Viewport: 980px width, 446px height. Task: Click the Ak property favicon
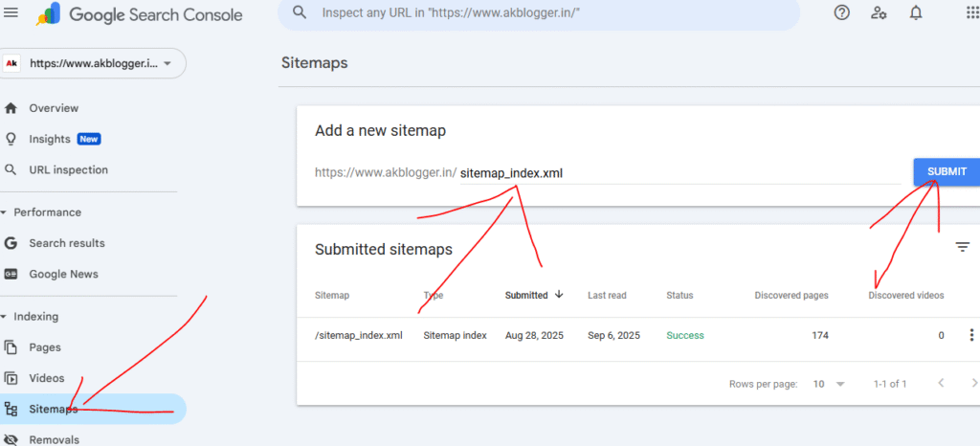tap(11, 63)
